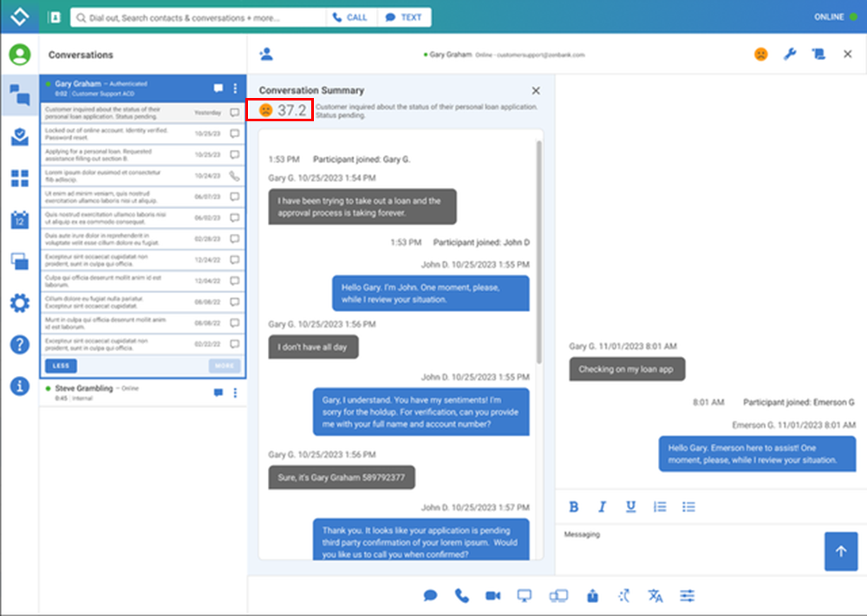Open the Conversations sidebar icon
Viewport: 867px width, 616px height.
coord(19,94)
